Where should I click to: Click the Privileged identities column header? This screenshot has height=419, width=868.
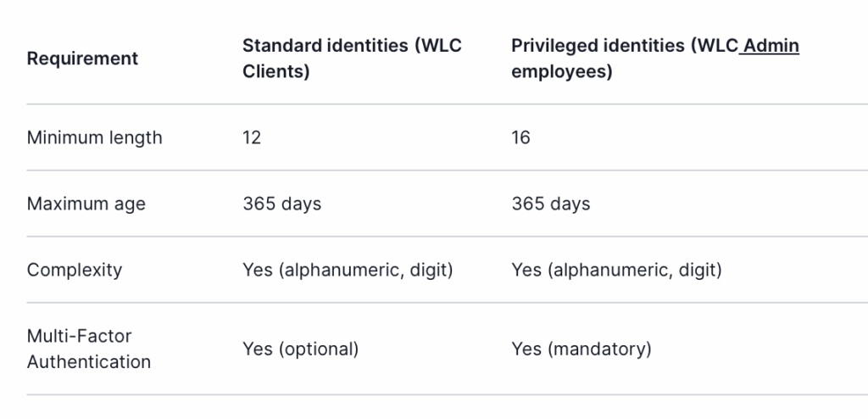pyautogui.click(x=655, y=59)
